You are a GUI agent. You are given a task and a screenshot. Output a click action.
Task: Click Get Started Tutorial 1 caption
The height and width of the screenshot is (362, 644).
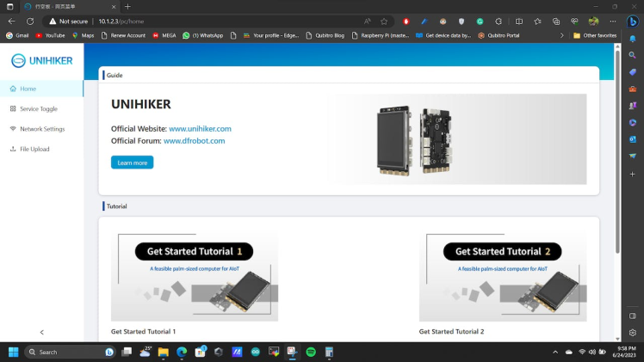coord(143,331)
